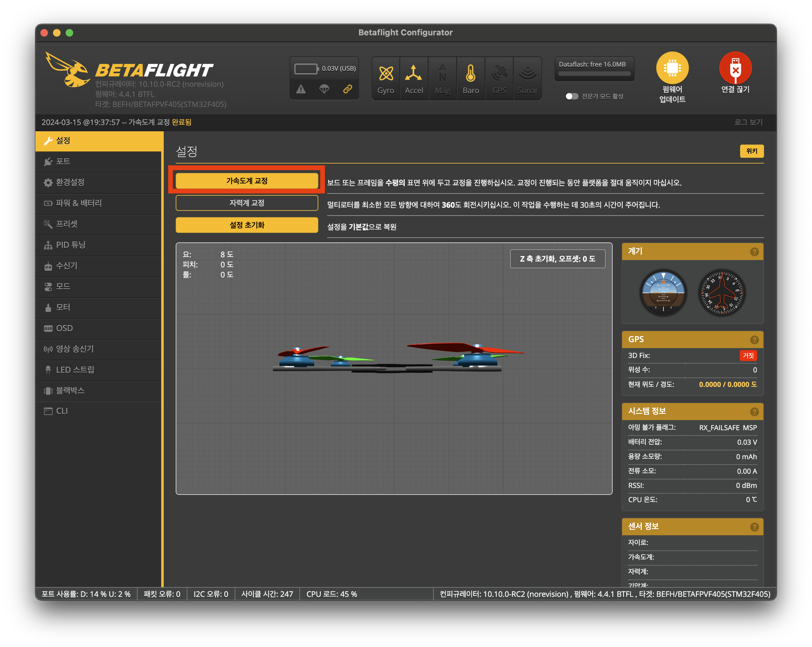
Task: Click the yellow link status icon
Action: (347, 89)
